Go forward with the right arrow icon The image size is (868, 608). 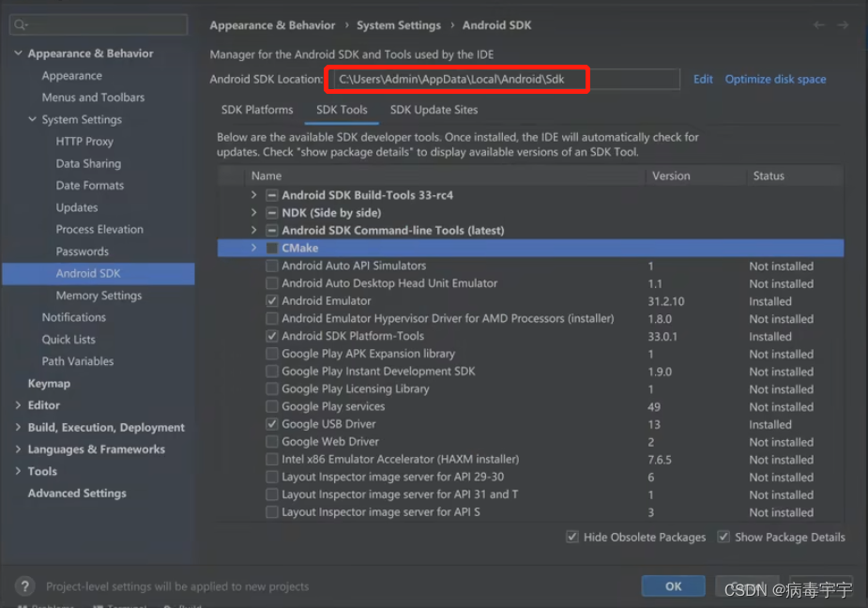(x=843, y=25)
